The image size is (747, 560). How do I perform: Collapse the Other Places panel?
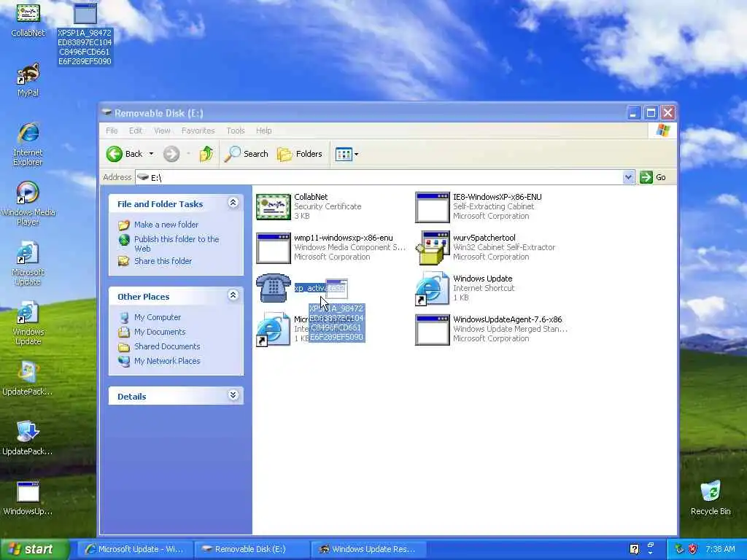pos(233,295)
